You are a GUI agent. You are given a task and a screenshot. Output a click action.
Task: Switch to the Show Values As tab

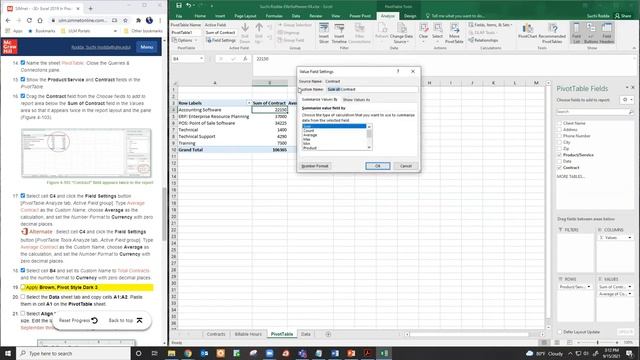pos(356,100)
